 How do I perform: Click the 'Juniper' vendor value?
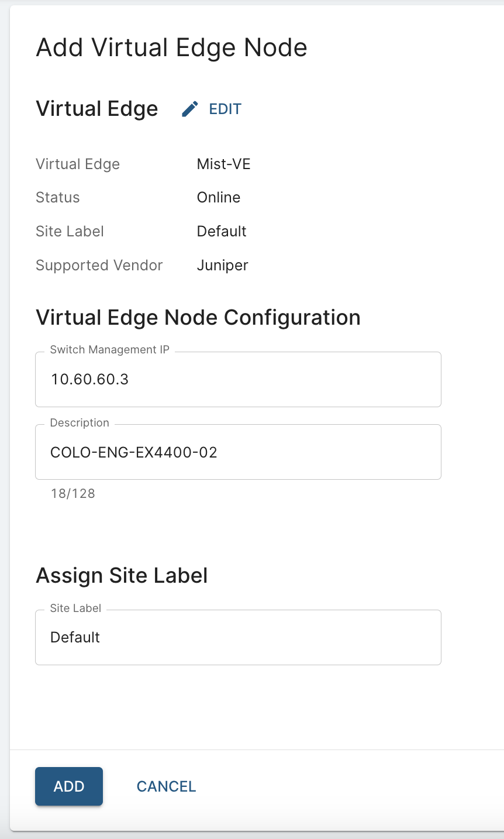[223, 266]
